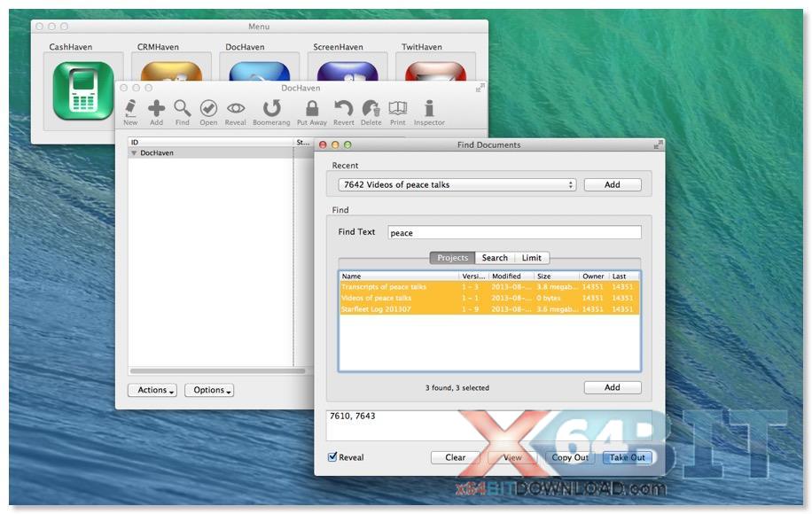Click the Find Text input field
This screenshot has width=812, height=514.
pyautogui.click(x=514, y=232)
